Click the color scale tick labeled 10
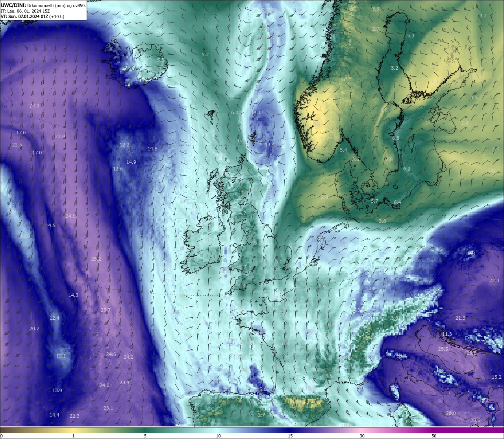The width and height of the screenshot is (504, 439). (218, 436)
